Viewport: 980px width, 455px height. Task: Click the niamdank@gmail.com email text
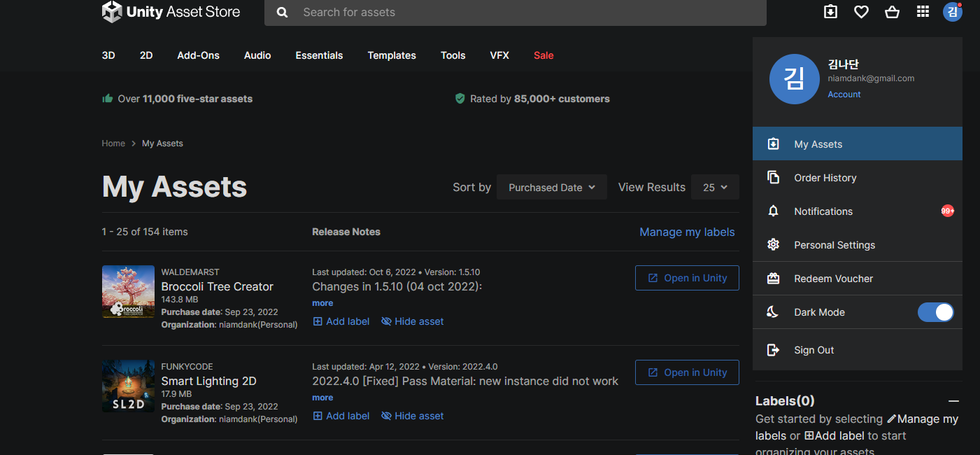(x=871, y=78)
